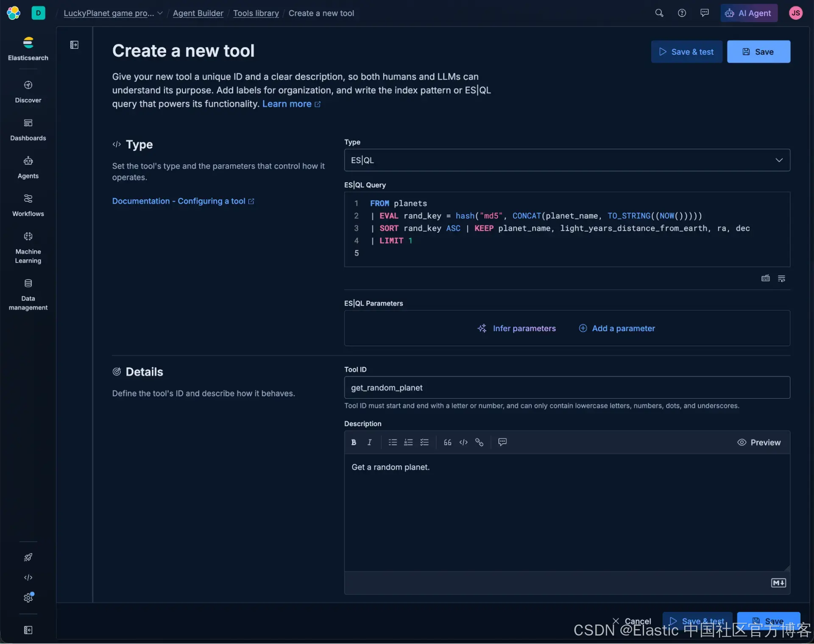
Task: Go to the Agent Builder breadcrumb
Action: 198,13
